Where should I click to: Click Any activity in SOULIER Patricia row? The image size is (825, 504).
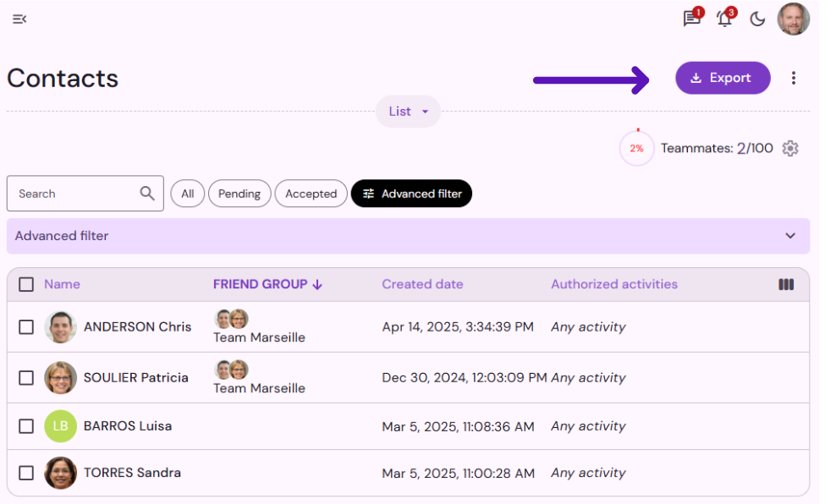tap(588, 378)
